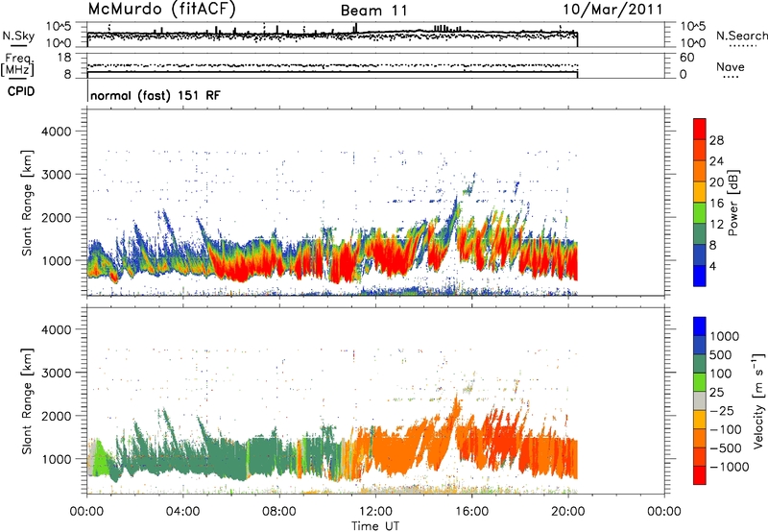Select the teal 8–12 dB Power swatch
Image resolution: width=768 pixels, height=532 pixels.
coord(700,234)
